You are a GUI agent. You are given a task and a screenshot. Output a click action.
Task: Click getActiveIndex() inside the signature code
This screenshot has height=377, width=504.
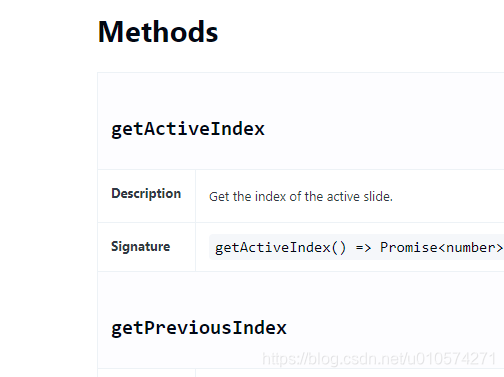[x=280, y=248]
